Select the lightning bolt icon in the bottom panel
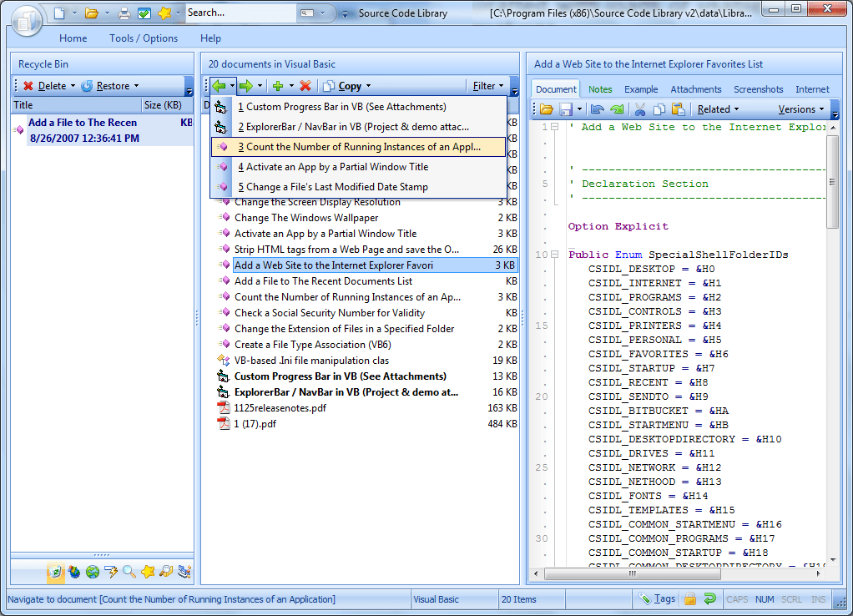This screenshot has height=616, width=853. (x=111, y=573)
